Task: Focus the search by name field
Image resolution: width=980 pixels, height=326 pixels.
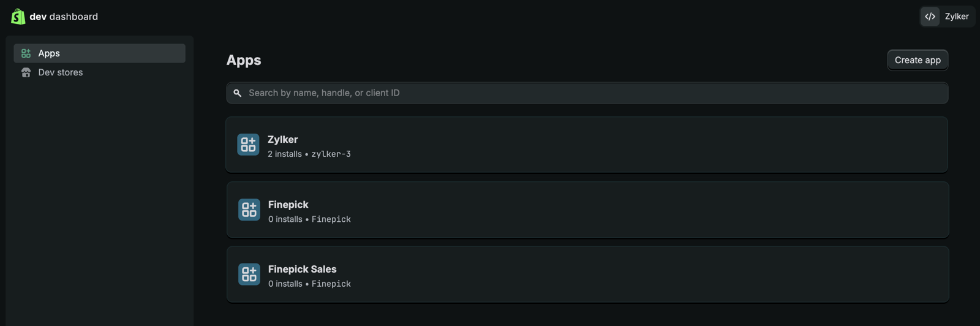Action: coord(588,93)
